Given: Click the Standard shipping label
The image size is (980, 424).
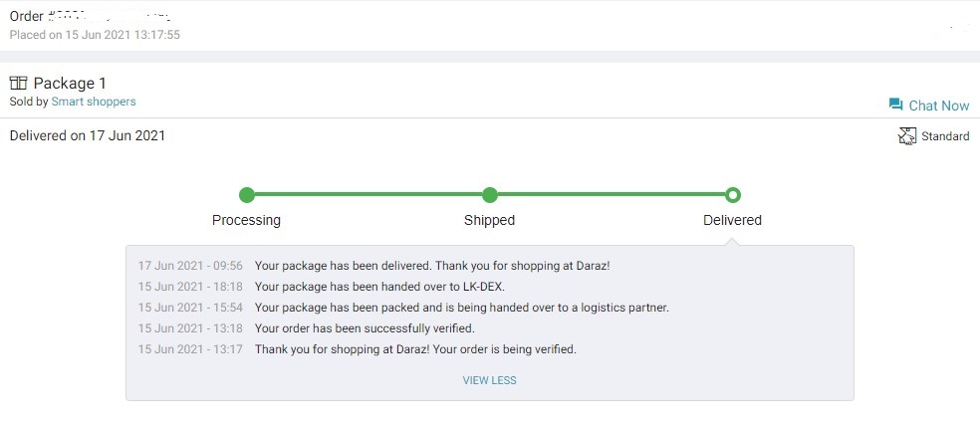Looking at the screenshot, I should [x=945, y=136].
